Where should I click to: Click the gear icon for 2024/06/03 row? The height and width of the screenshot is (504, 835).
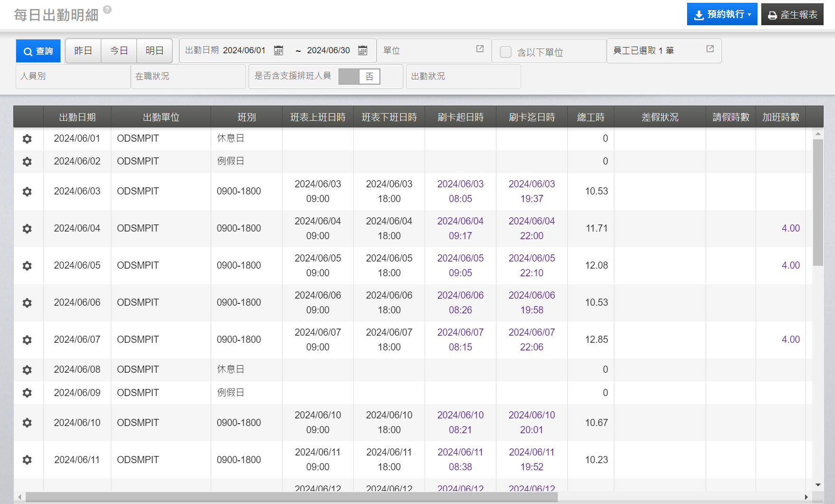[27, 192]
